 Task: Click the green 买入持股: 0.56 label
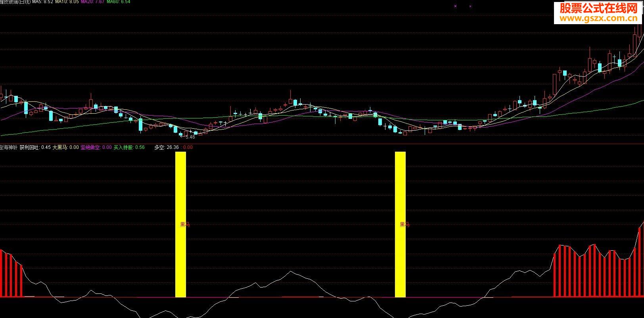pyautogui.click(x=129, y=147)
